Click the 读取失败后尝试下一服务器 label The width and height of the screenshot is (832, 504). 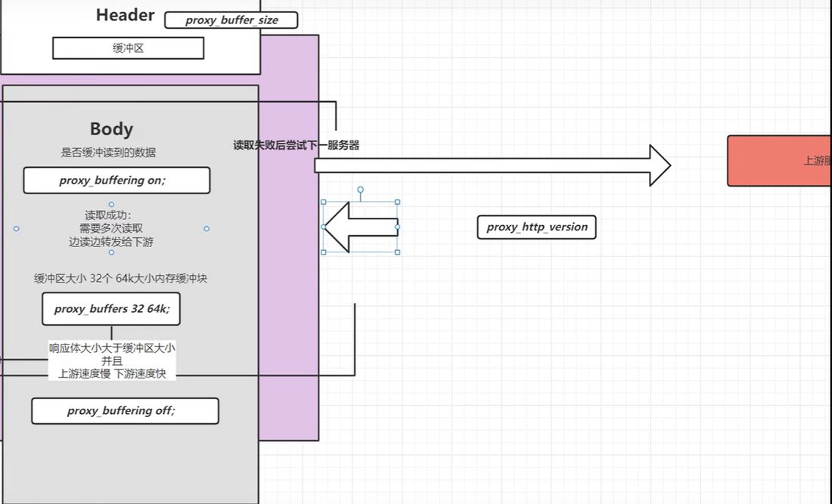[296, 145]
